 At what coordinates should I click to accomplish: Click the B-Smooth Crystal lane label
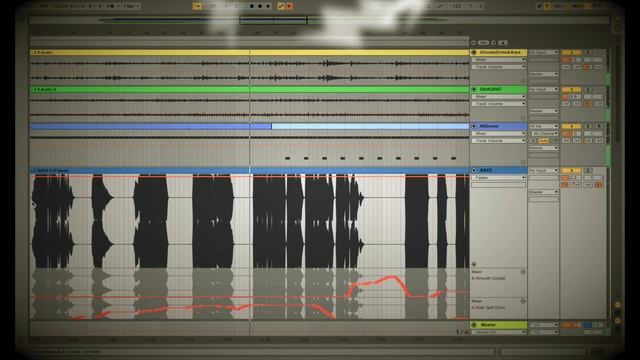[489, 278]
